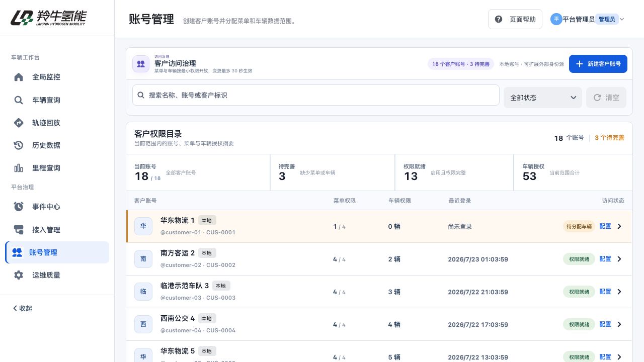This screenshot has width=644, height=362.
Task: Go to 轨迹回放 menu item
Action: coord(57,123)
